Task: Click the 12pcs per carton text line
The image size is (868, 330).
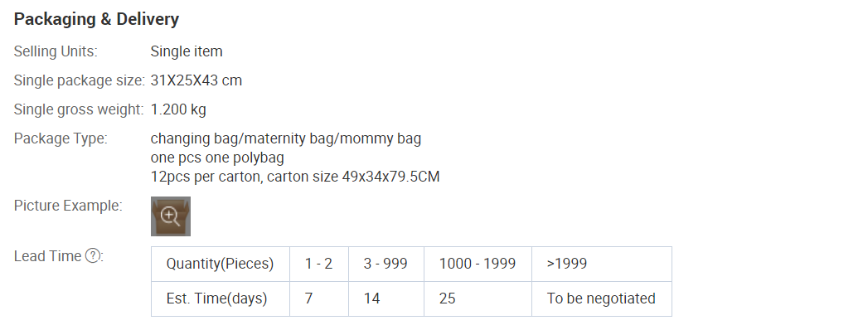Action: (295, 177)
